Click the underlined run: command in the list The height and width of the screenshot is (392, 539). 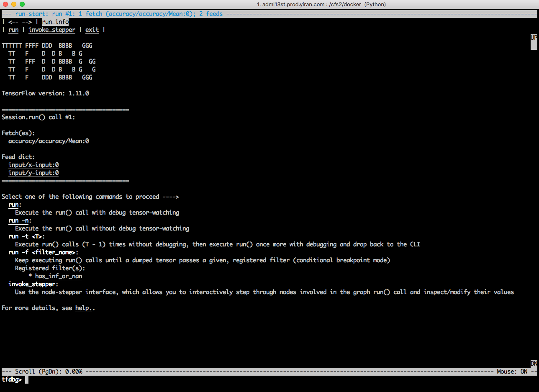(x=13, y=205)
